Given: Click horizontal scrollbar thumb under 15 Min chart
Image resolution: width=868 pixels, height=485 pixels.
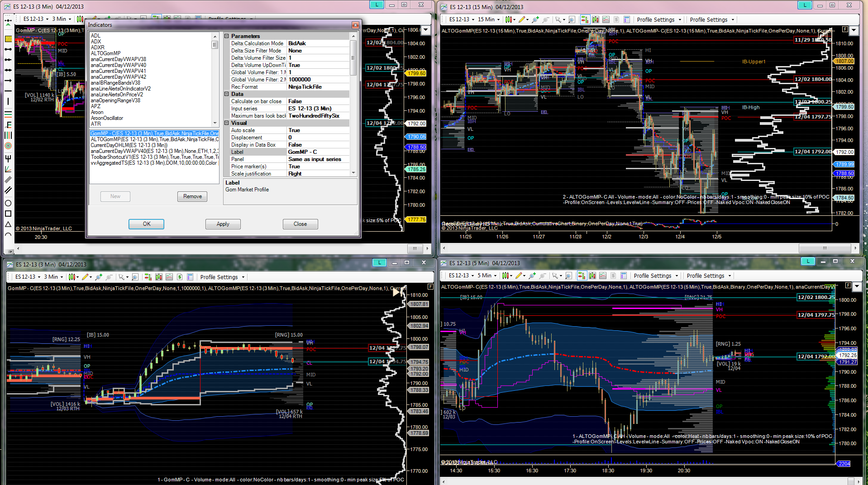Looking at the screenshot, I should point(825,248).
